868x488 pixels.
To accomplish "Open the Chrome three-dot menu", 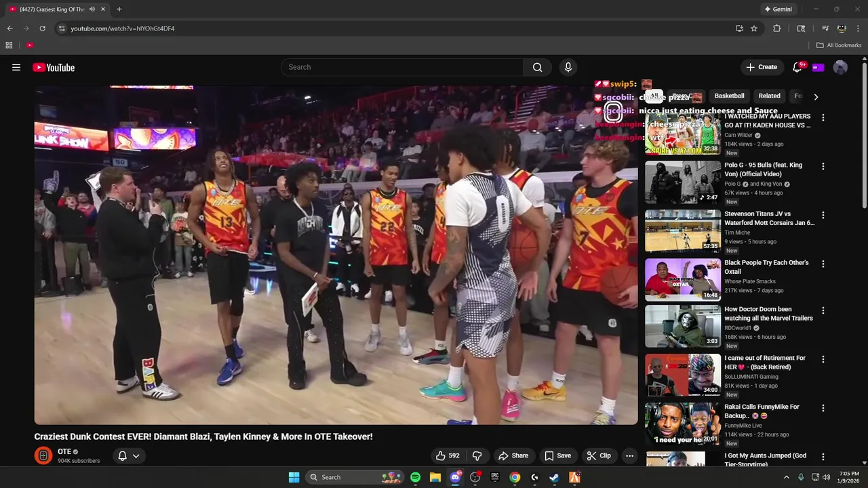I will (x=858, y=28).
